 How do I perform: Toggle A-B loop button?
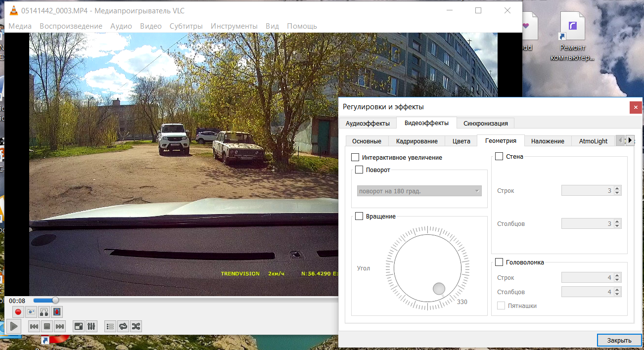point(44,312)
